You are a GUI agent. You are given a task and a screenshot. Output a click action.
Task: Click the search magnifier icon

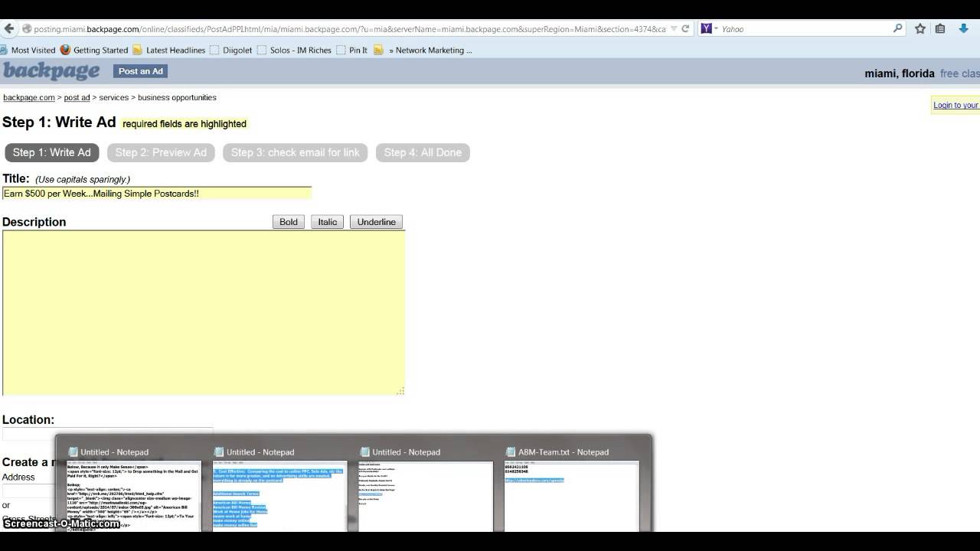click(x=898, y=28)
